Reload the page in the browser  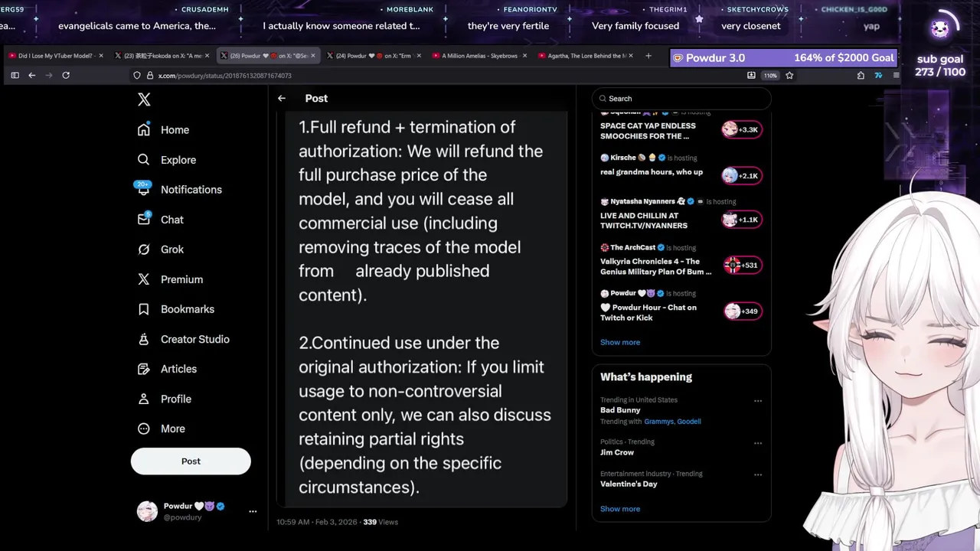pyautogui.click(x=66, y=75)
